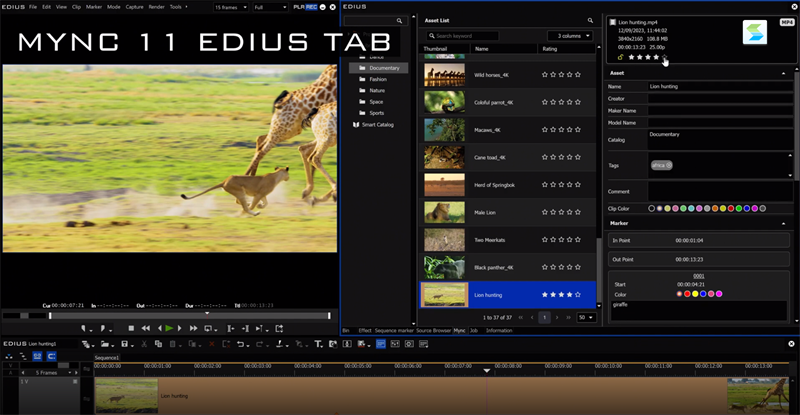Switch to the Source Browser tab
This screenshot has width=800, height=415.
tap(433, 331)
